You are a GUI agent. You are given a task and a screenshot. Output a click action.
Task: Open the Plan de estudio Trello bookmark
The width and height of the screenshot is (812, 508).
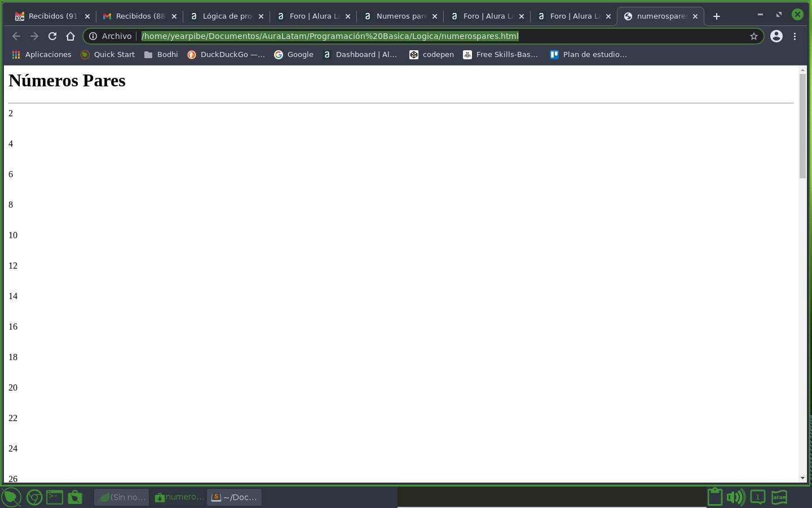589,55
